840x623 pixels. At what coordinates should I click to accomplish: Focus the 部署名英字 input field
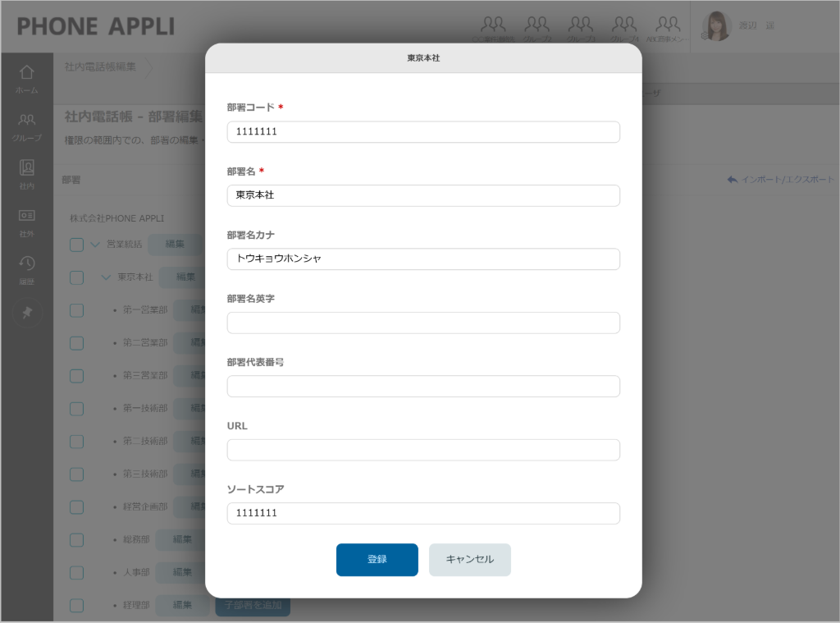click(x=423, y=323)
